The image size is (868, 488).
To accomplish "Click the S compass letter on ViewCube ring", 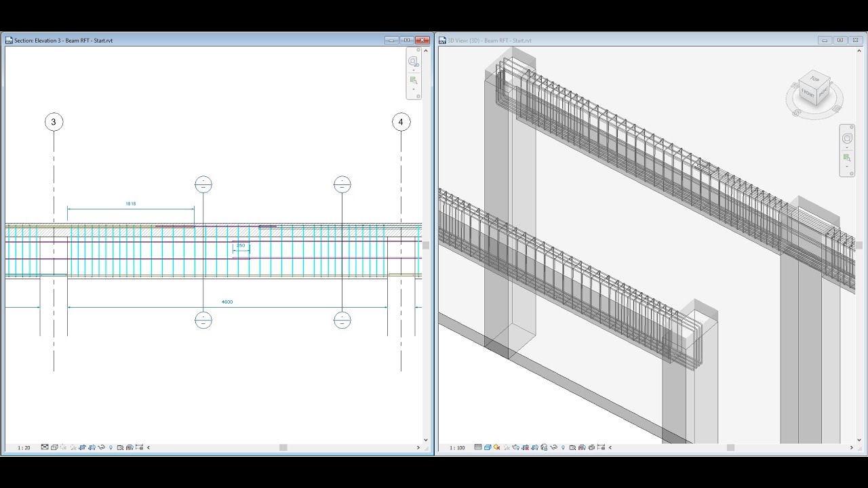I will click(796, 113).
